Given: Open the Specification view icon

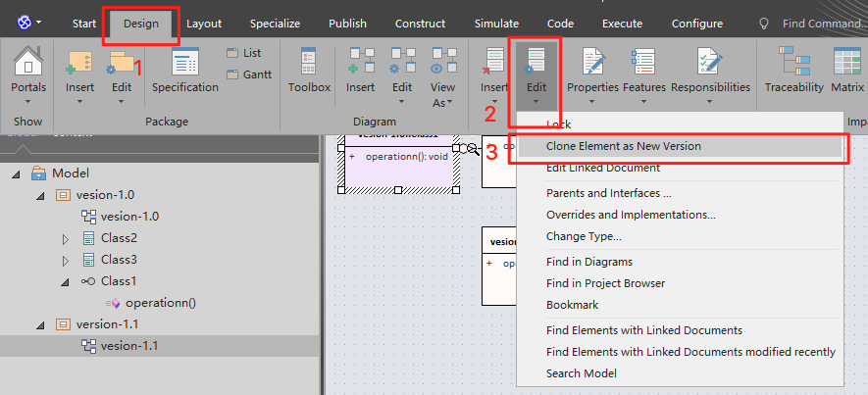Looking at the screenshot, I should click(185, 62).
